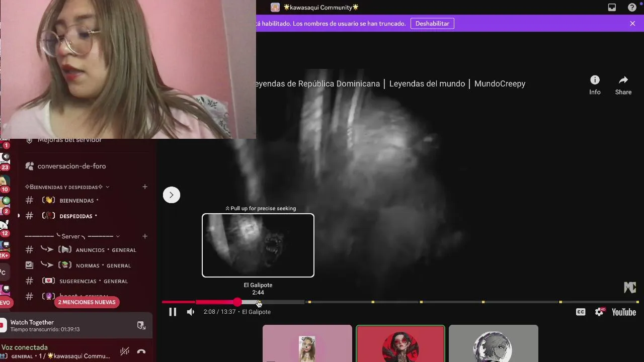This screenshot has height=362, width=644.
Task: Open the Discord inbox icon
Action: click(612, 8)
